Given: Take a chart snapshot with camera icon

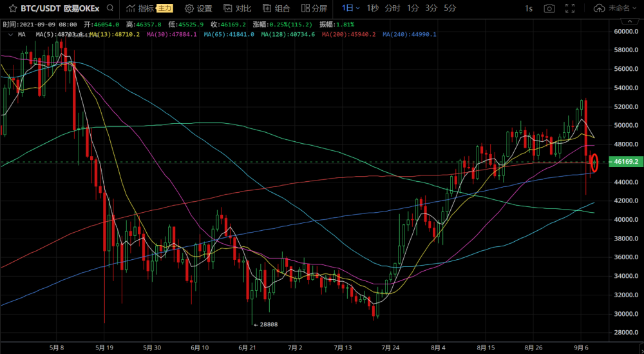Looking at the screenshot, I should [549, 8].
